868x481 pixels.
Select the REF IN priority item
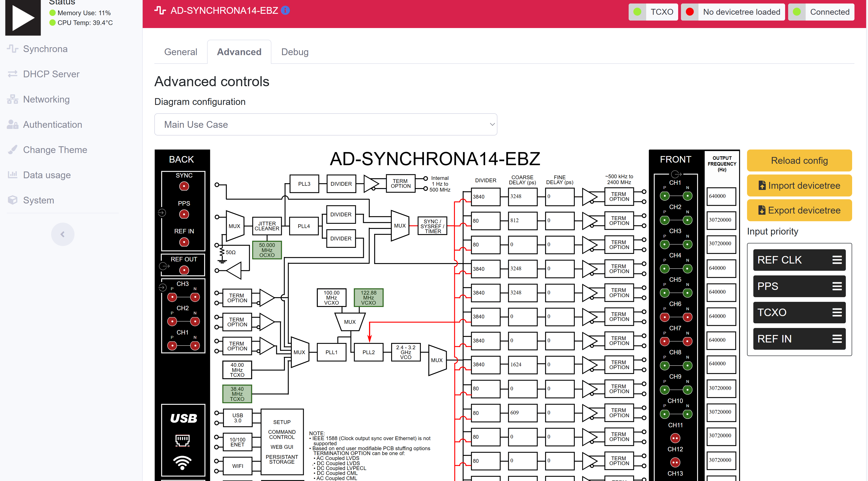tap(799, 339)
